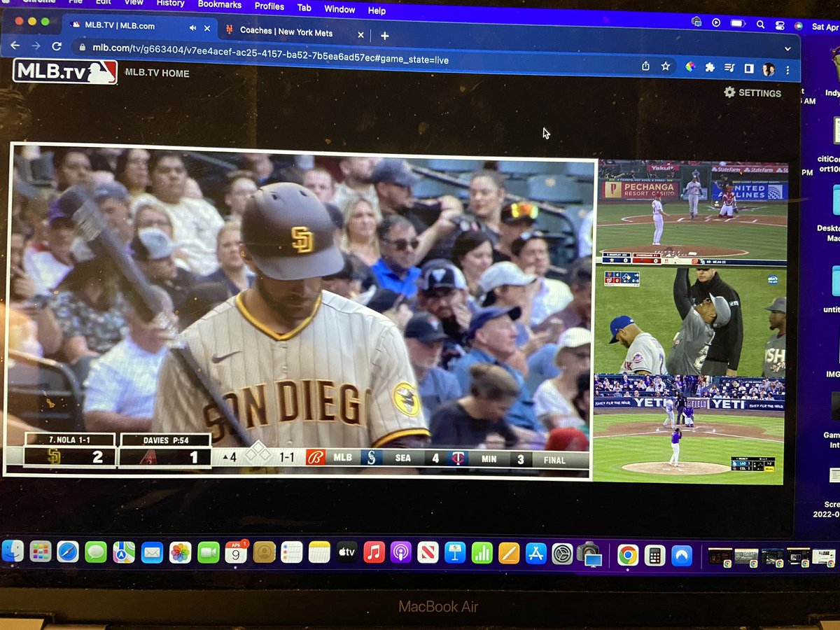Screen dimensions: 840x630
Task: Open the History menu
Action: [171, 3]
